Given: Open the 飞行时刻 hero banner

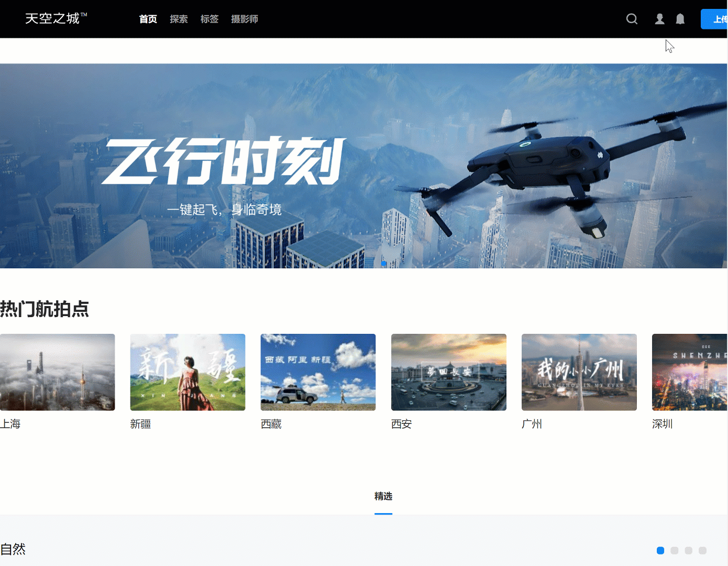Looking at the screenshot, I should (363, 166).
